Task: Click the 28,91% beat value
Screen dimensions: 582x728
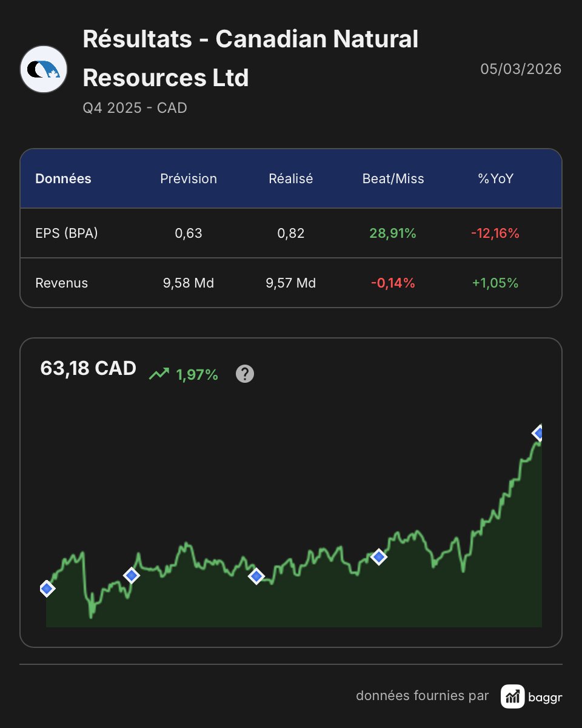Action: pyautogui.click(x=393, y=234)
